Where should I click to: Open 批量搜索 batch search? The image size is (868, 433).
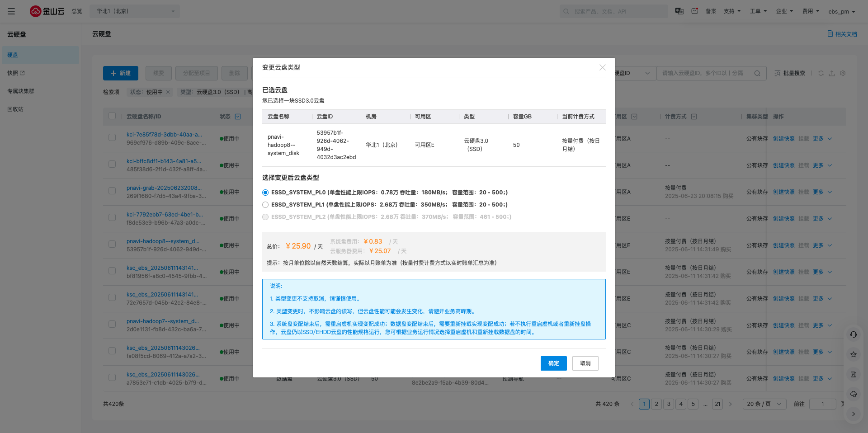(x=790, y=73)
